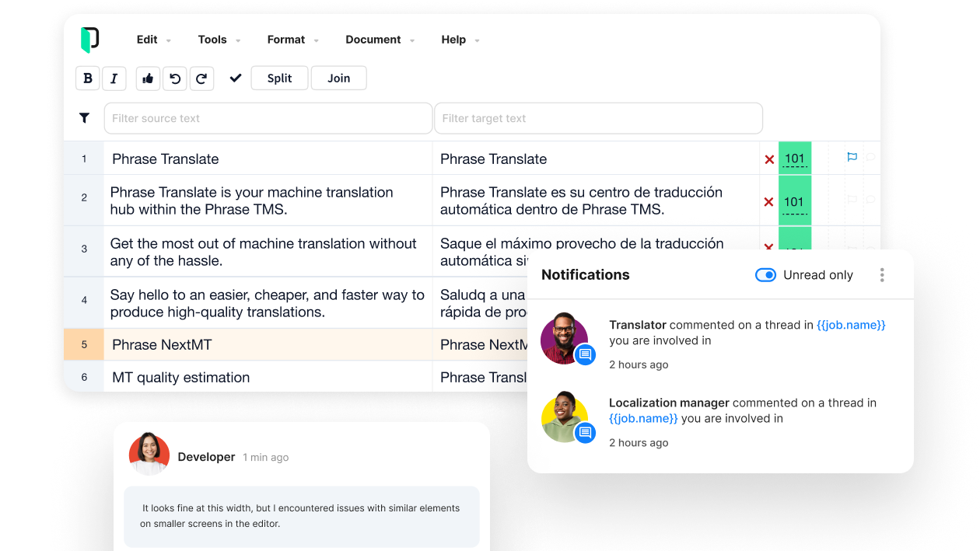Apply italic formatting from the toolbar

point(114,78)
